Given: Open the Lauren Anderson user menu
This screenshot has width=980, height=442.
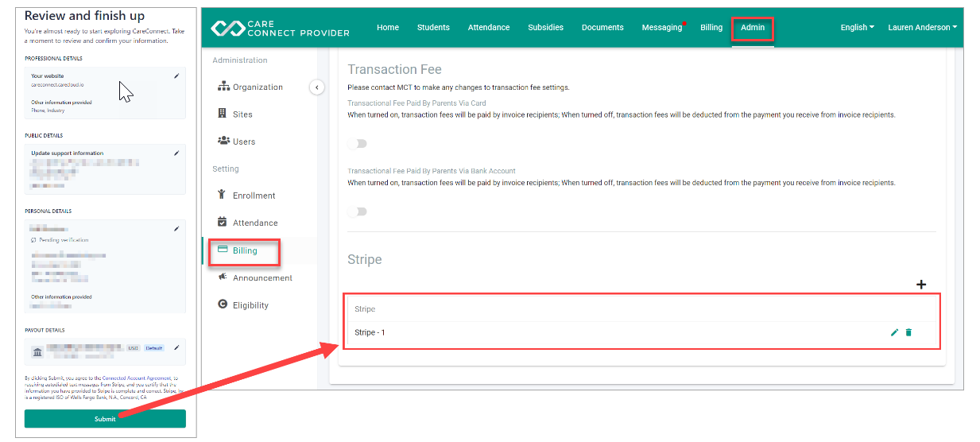Looking at the screenshot, I should point(922,27).
